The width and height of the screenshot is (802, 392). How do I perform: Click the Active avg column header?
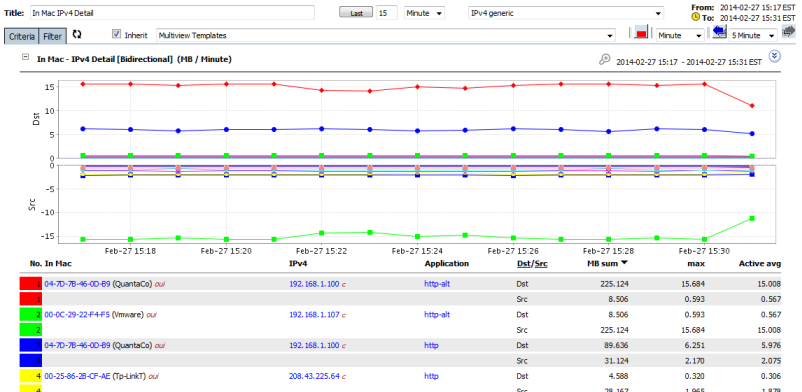click(760, 264)
